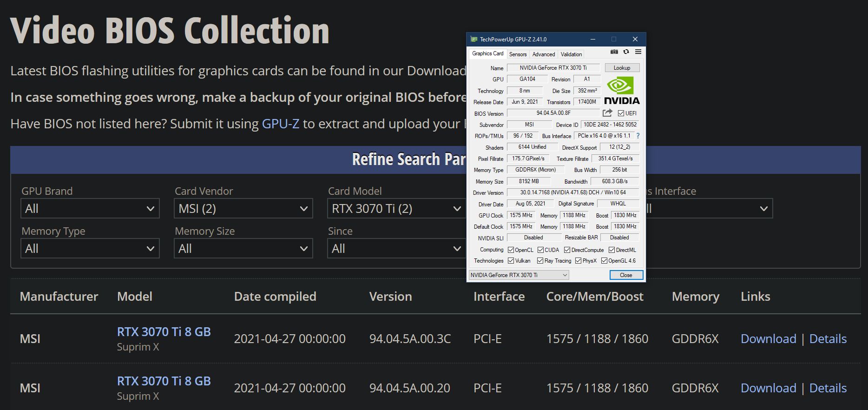Minimize the GPU-Z window

click(x=593, y=39)
